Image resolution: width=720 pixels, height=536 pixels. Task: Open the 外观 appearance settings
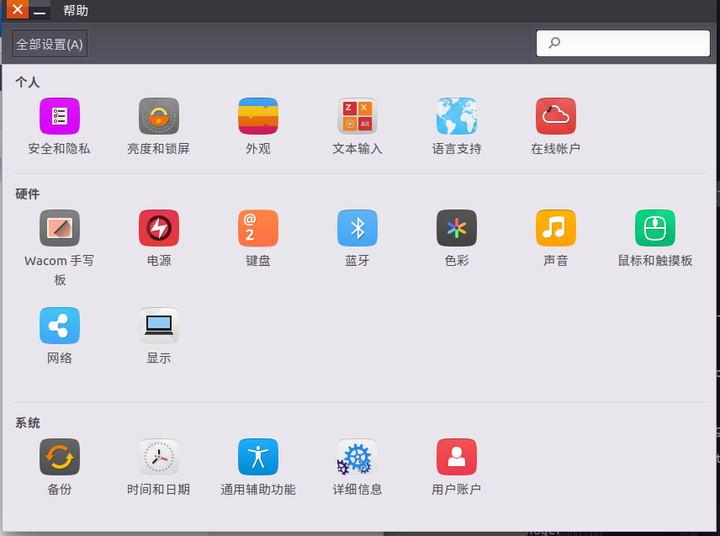(258, 116)
